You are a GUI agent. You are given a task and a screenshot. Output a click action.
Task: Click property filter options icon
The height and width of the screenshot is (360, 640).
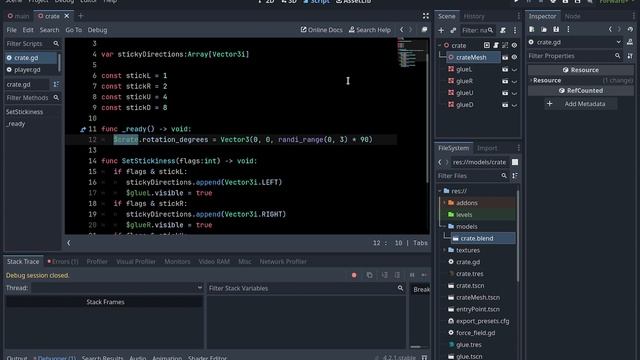(630, 56)
